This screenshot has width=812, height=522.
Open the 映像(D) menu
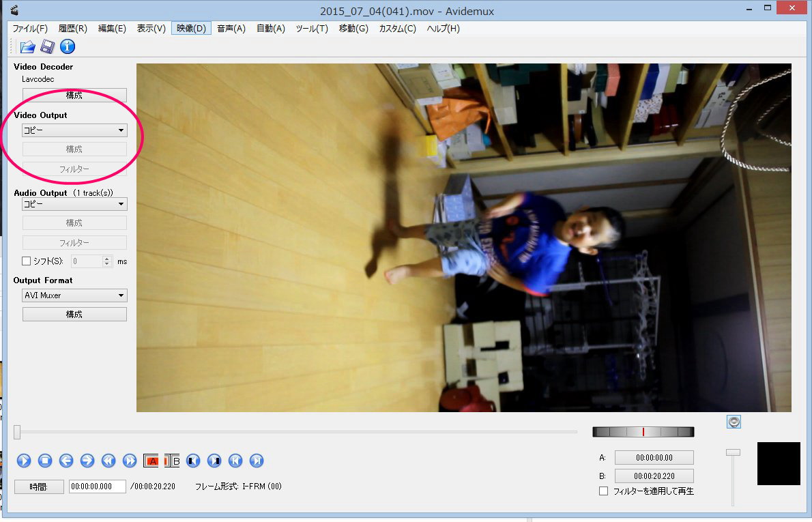(191, 29)
